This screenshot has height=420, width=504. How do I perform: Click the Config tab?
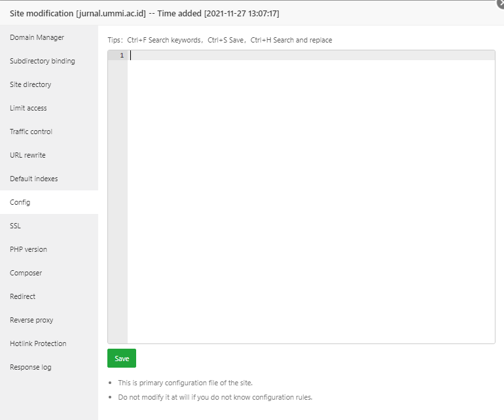tap(20, 202)
